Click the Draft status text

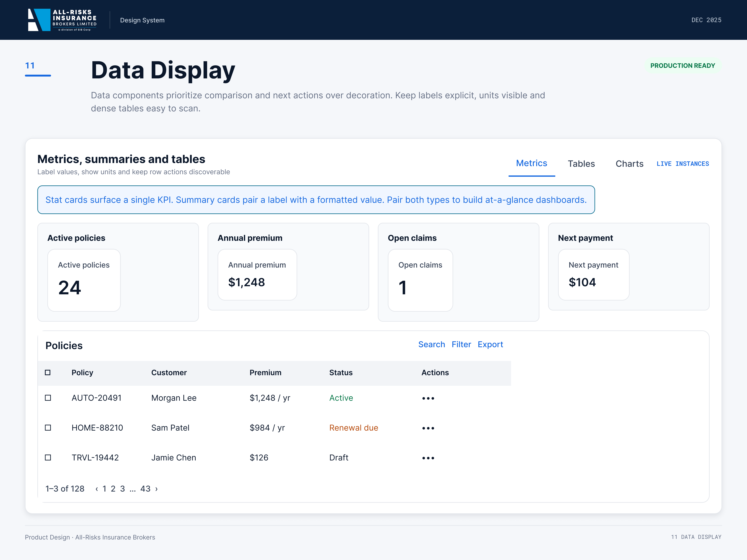pos(339,458)
